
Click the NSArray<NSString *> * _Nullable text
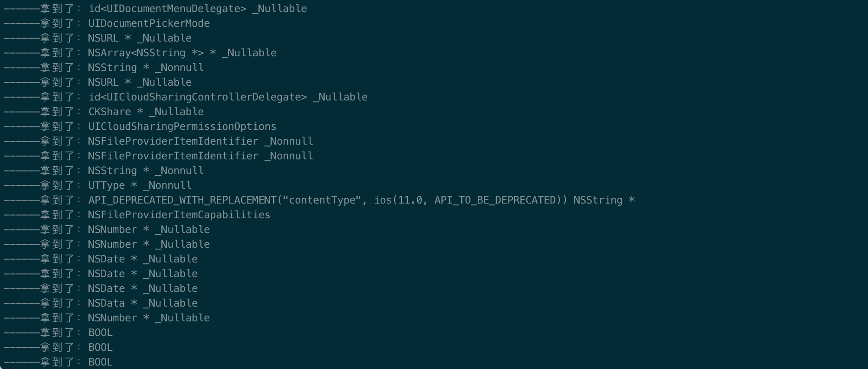tap(182, 53)
